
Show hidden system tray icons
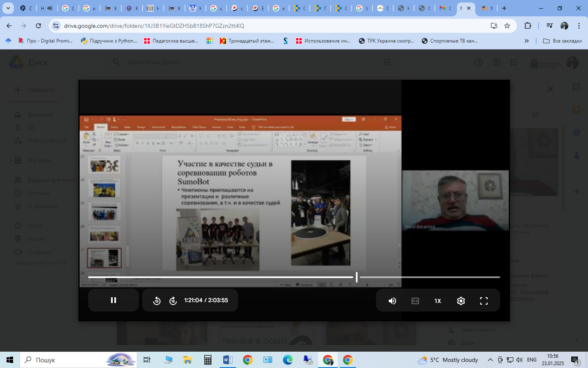pos(490,360)
